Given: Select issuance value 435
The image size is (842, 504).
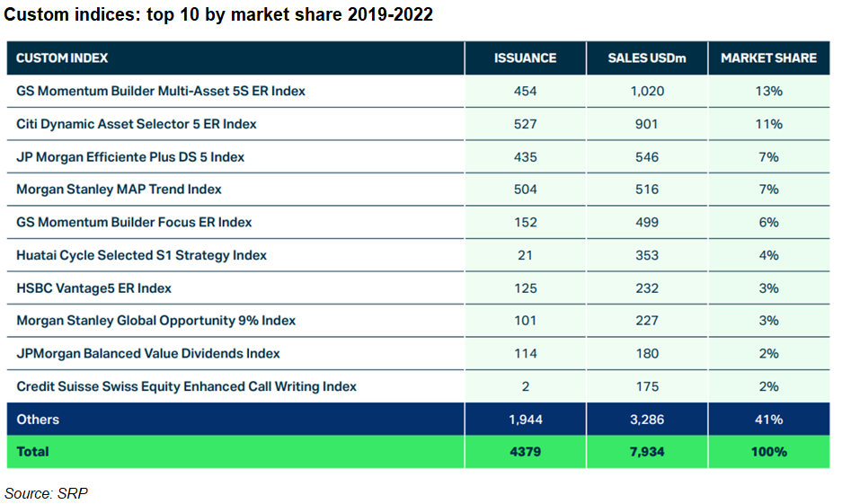Looking at the screenshot, I should pos(525,156).
